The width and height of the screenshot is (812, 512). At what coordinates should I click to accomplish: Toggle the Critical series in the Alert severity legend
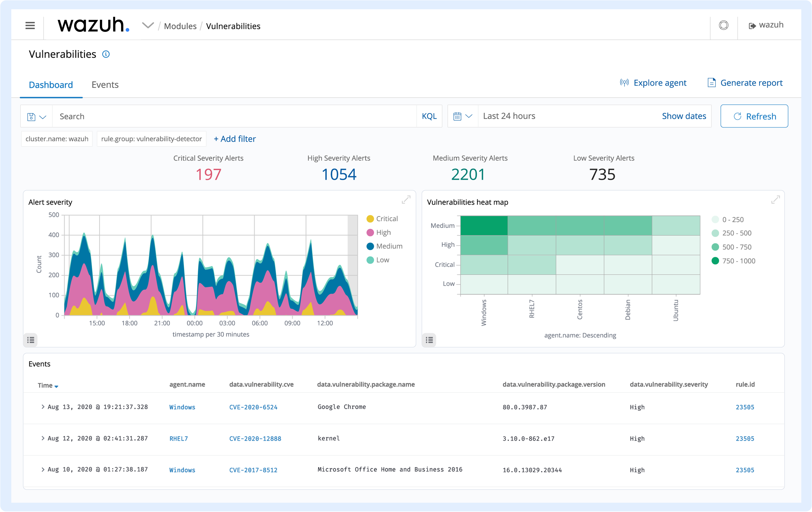382,218
